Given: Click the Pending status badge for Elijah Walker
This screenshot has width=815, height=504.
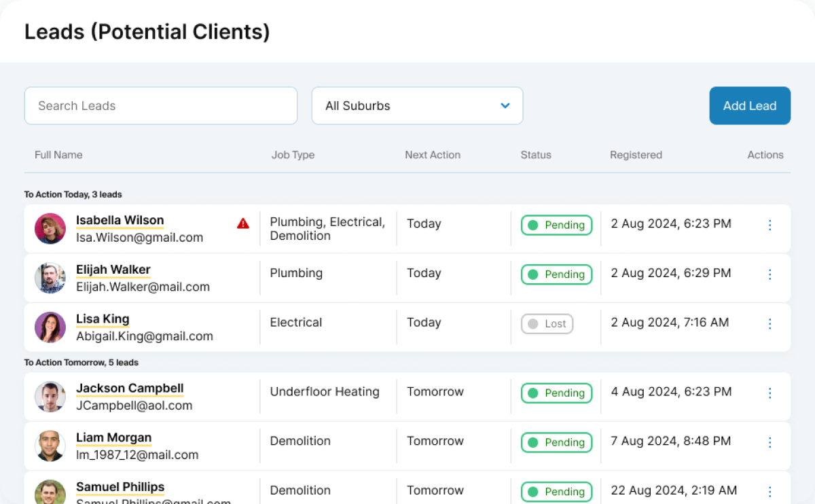Looking at the screenshot, I should (556, 274).
